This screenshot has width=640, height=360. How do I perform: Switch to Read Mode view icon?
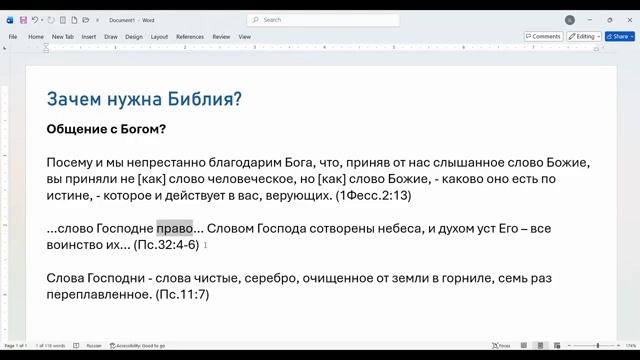(x=524, y=346)
